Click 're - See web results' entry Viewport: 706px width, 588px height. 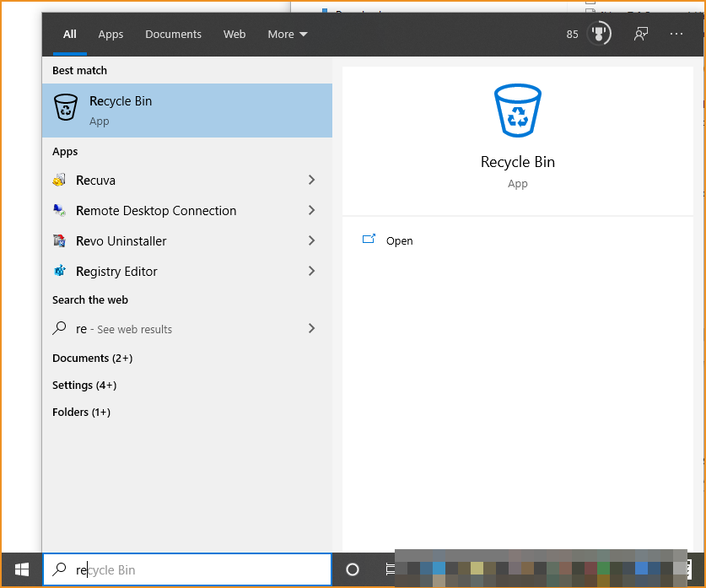point(187,329)
